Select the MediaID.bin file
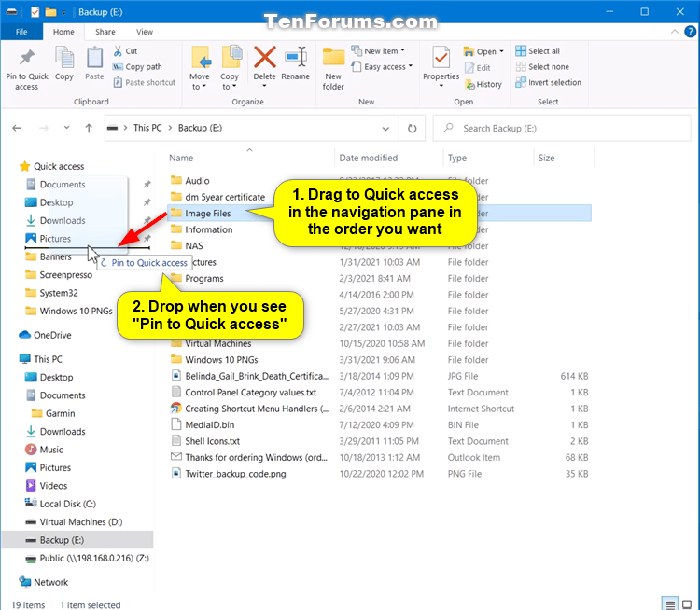 tap(203, 424)
